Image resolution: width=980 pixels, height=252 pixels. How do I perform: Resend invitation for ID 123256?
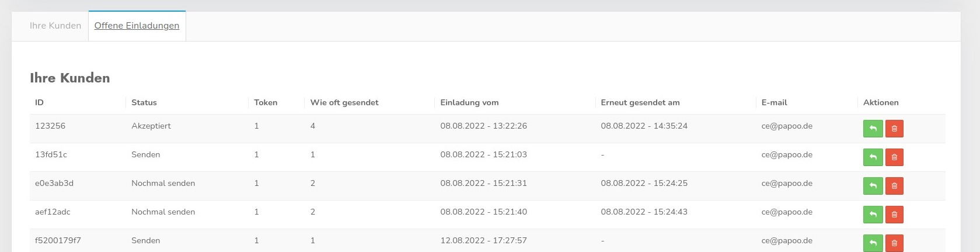[x=873, y=129]
